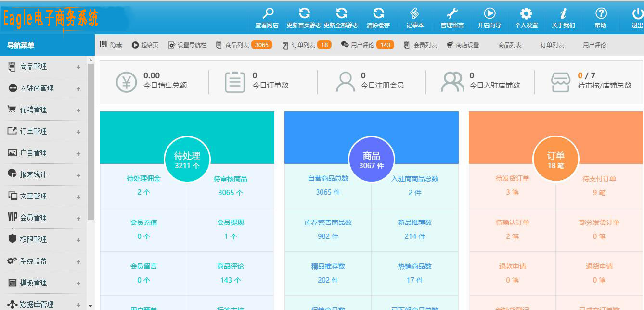The width and height of the screenshot is (644, 310).
Task: Launch the 开店向导 play icon
Action: coord(489,13)
